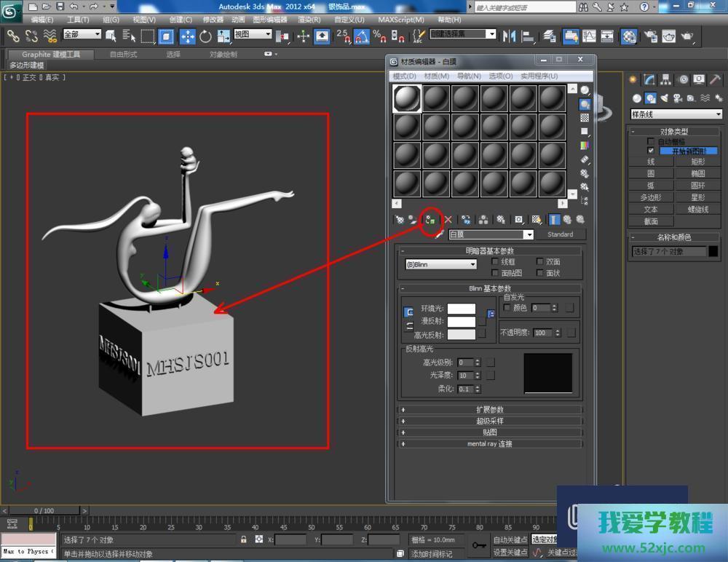
Task: Click the material eyedropper pick icon
Action: pos(438,234)
